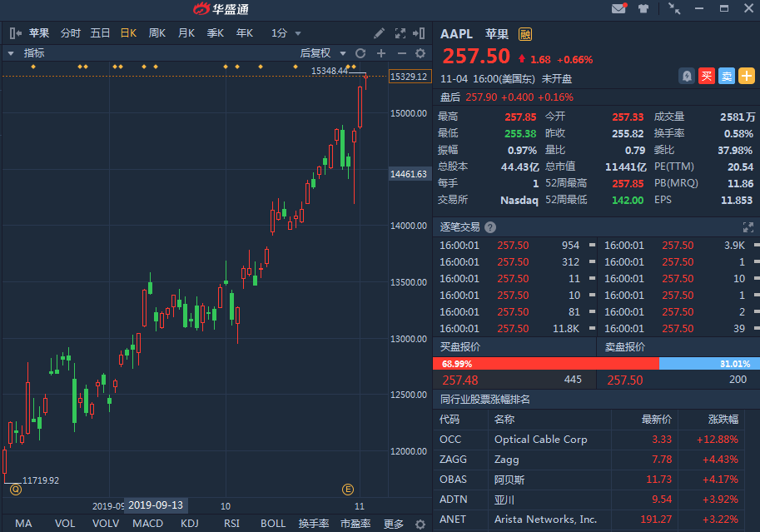This screenshot has height=532, width=760.
Task: Open the 1分 minute interval dropdown
Action: pyautogui.click(x=285, y=33)
